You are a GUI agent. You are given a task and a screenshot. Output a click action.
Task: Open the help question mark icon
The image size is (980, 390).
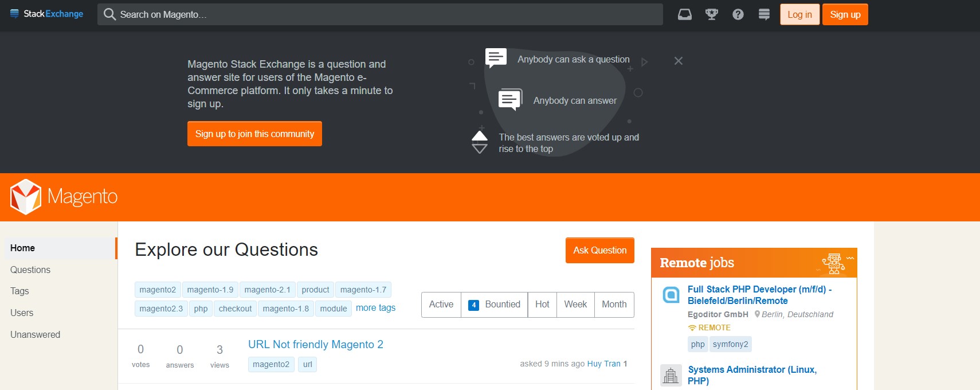pyautogui.click(x=738, y=14)
